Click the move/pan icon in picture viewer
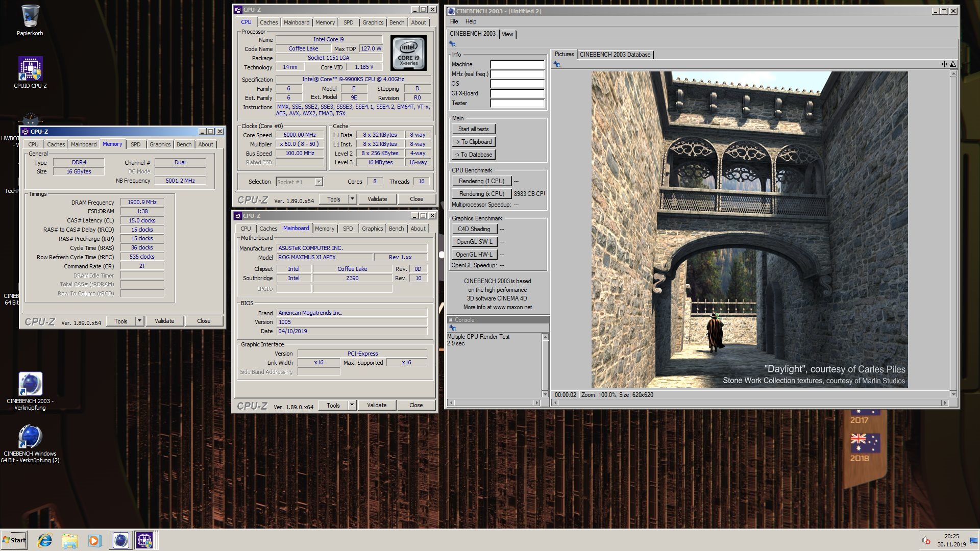The height and width of the screenshot is (551, 980). coord(944,64)
